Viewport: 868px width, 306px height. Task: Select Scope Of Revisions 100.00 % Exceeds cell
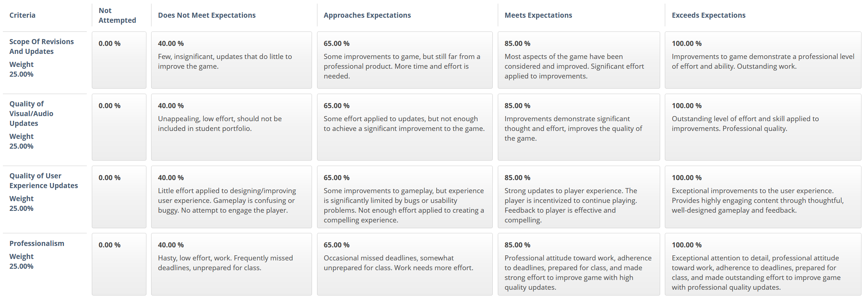(x=763, y=60)
